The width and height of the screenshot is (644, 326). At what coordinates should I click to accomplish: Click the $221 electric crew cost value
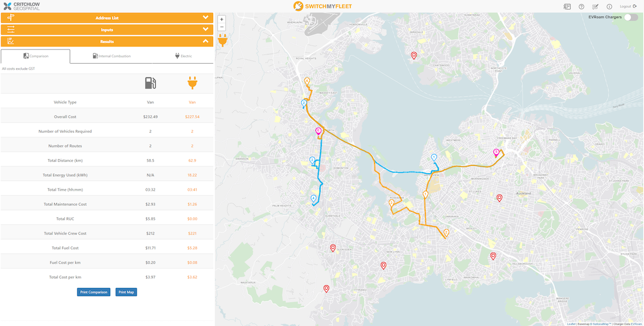tap(192, 233)
